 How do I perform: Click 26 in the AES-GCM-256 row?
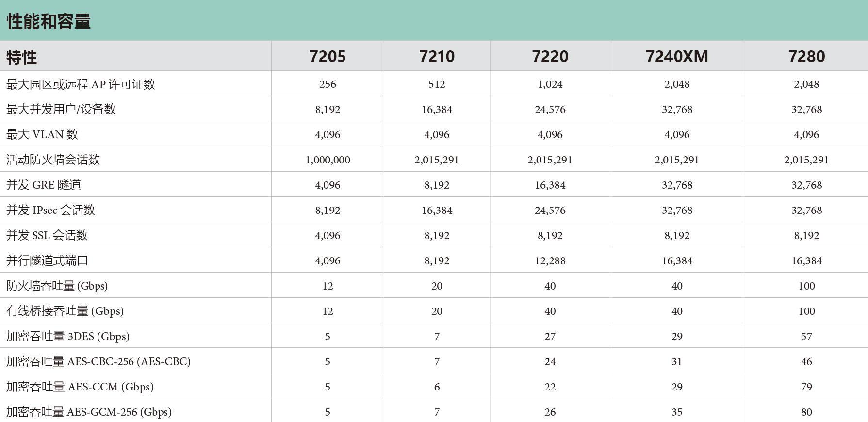tap(550, 412)
